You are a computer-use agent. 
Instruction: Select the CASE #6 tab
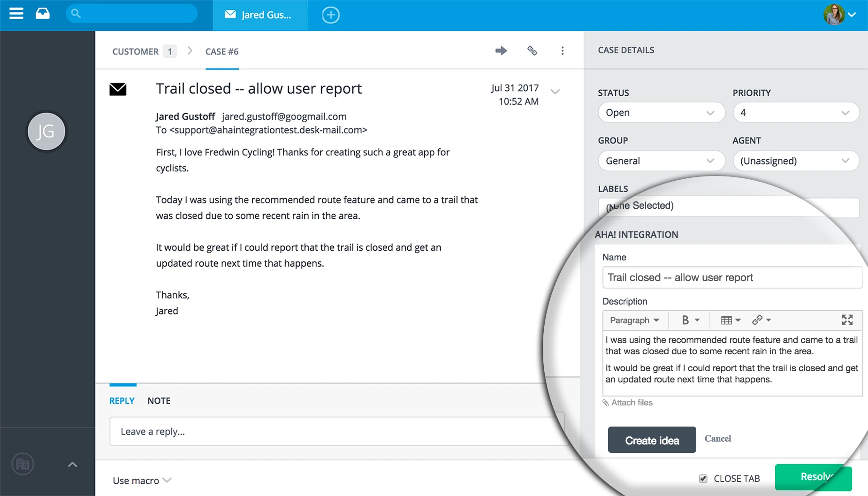coord(222,52)
